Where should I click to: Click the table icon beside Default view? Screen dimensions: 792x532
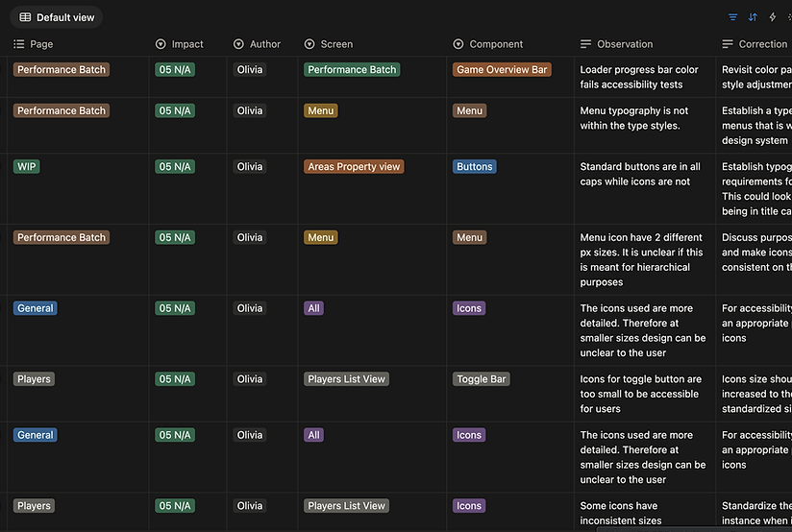[25, 17]
